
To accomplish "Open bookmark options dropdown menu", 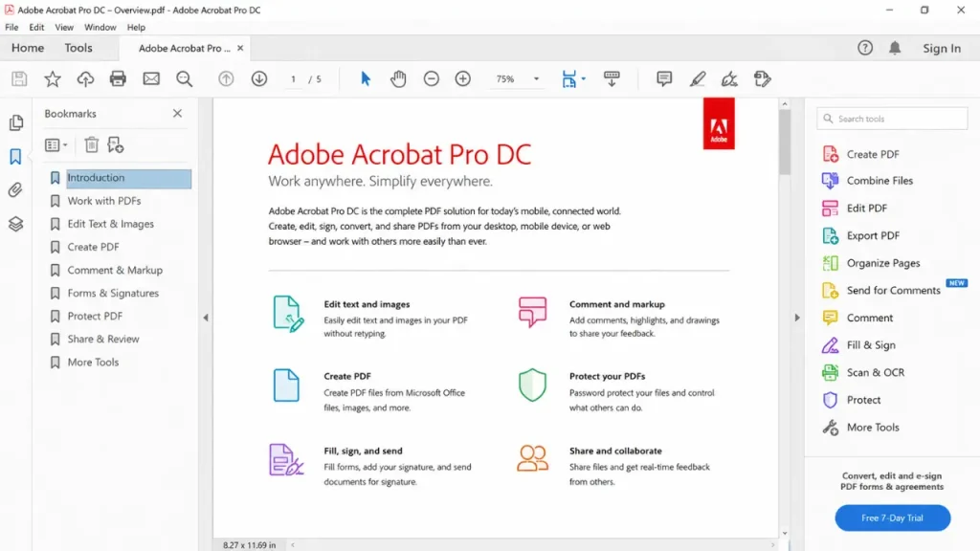I will [56, 145].
